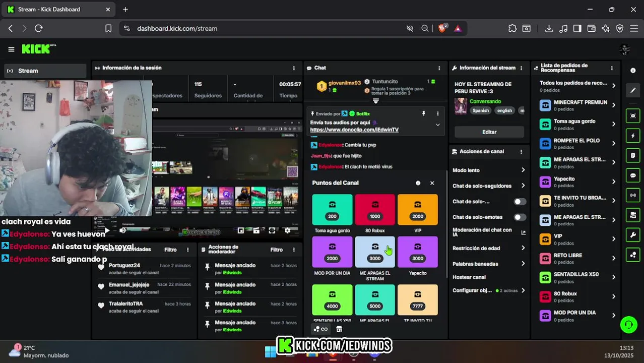
Task: Toggle the channel points widget in sidebar
Action: tap(633, 255)
